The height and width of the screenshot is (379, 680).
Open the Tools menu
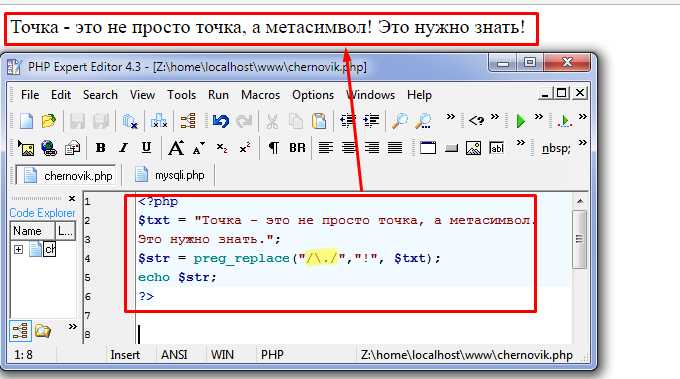click(181, 95)
